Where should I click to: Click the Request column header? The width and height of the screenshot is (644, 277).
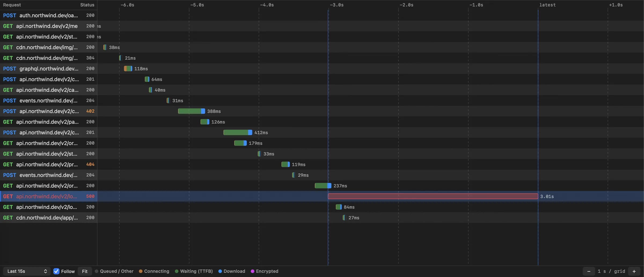(12, 5)
